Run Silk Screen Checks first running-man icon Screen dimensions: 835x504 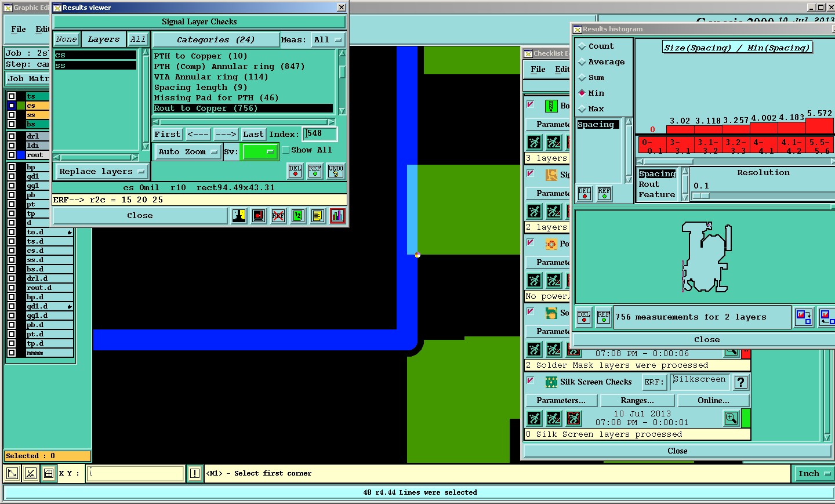[x=535, y=418]
